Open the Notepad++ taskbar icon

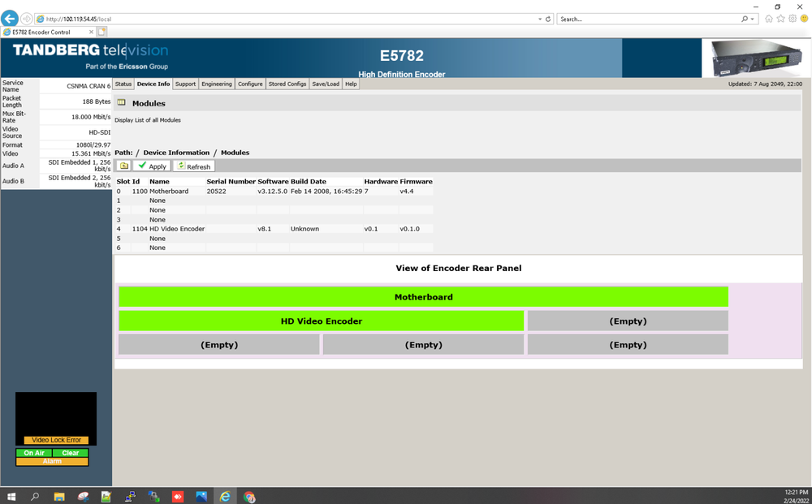pyautogui.click(x=106, y=497)
